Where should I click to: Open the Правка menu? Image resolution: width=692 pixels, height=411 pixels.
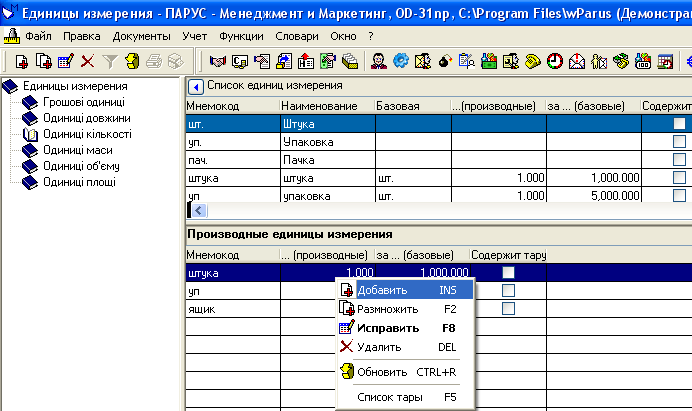point(82,36)
